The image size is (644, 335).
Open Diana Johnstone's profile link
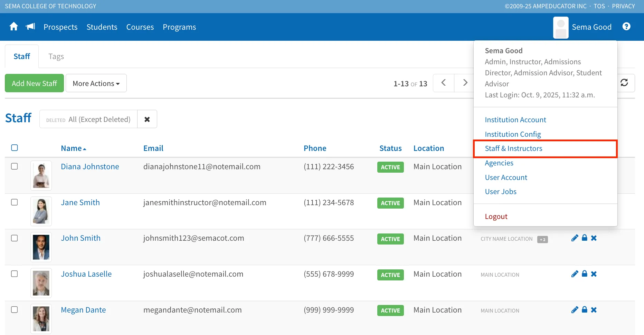pyautogui.click(x=90, y=166)
